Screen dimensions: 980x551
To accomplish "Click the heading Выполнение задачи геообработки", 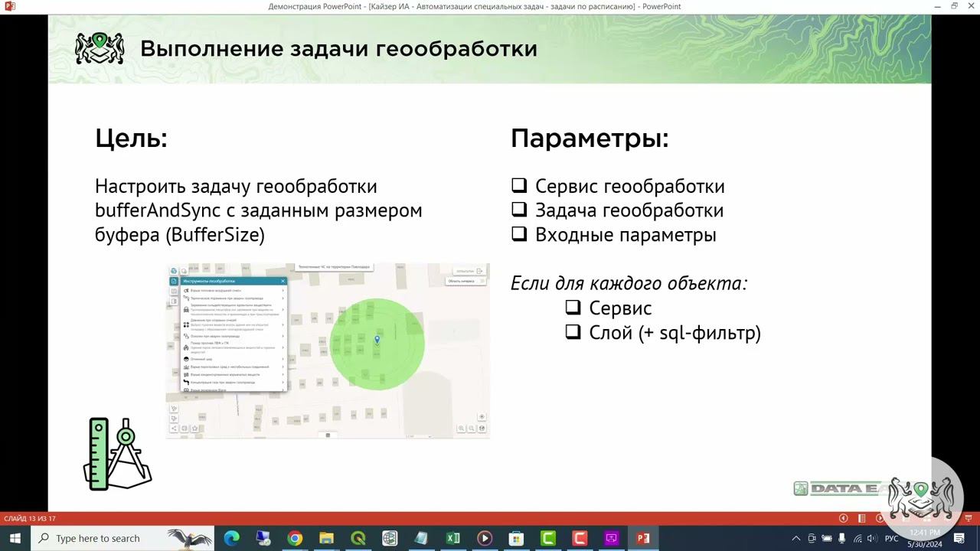I will pyautogui.click(x=338, y=49).
